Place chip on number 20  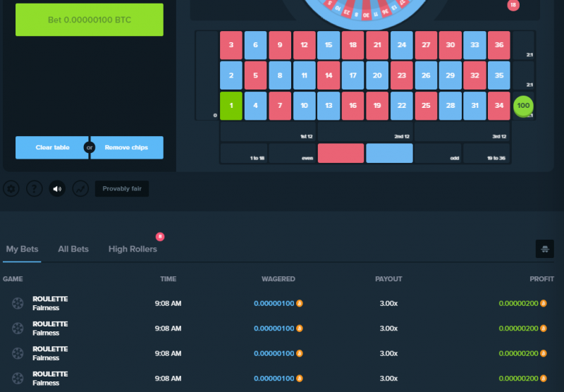click(x=377, y=75)
